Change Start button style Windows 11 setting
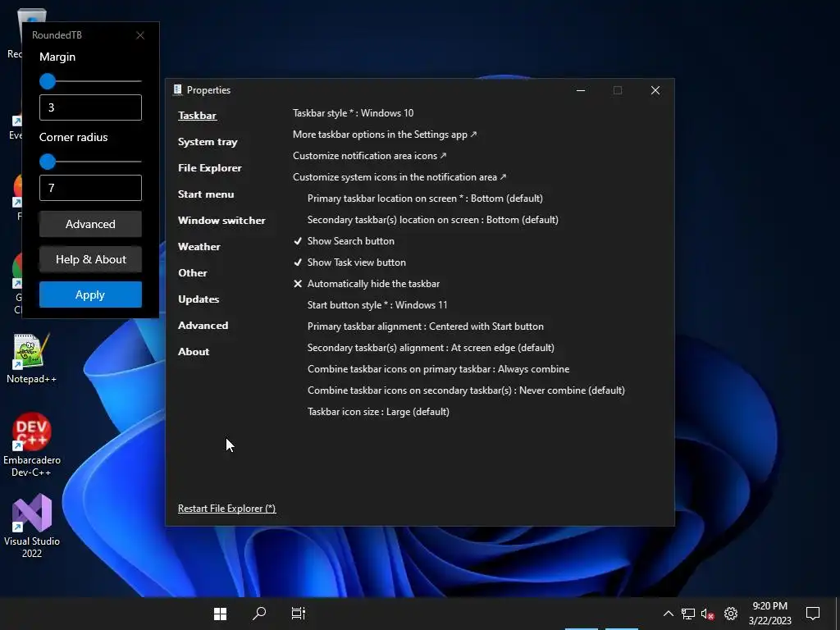 pos(377,305)
